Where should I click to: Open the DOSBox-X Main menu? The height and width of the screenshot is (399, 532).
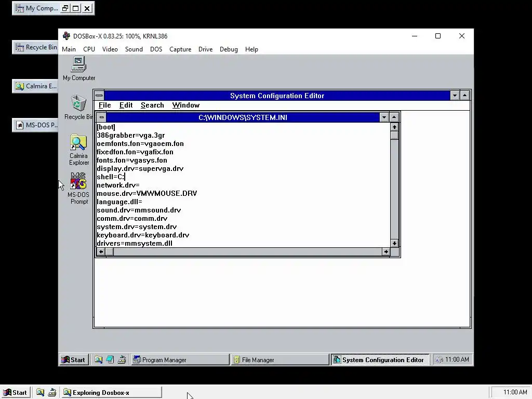[x=69, y=49]
